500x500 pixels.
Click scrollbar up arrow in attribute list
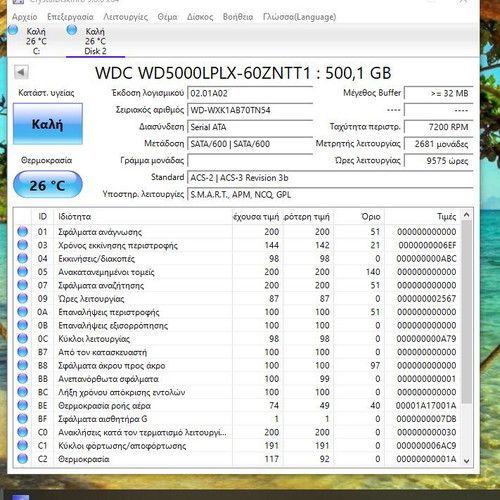click(467, 215)
